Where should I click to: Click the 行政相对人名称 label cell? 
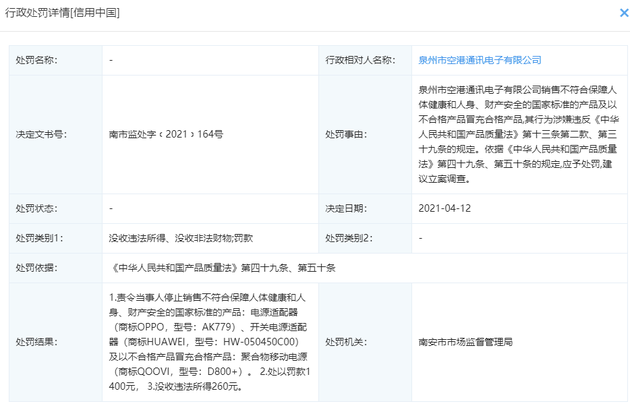365,60
